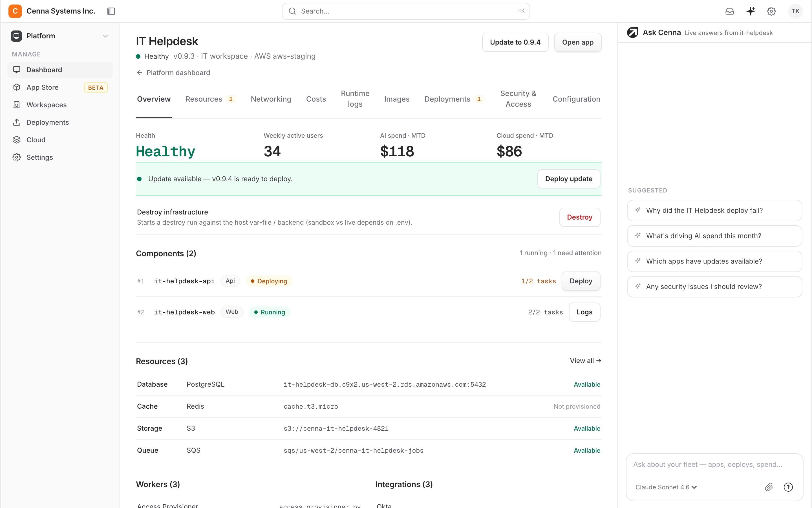Click the Cloud layers icon

16,140
